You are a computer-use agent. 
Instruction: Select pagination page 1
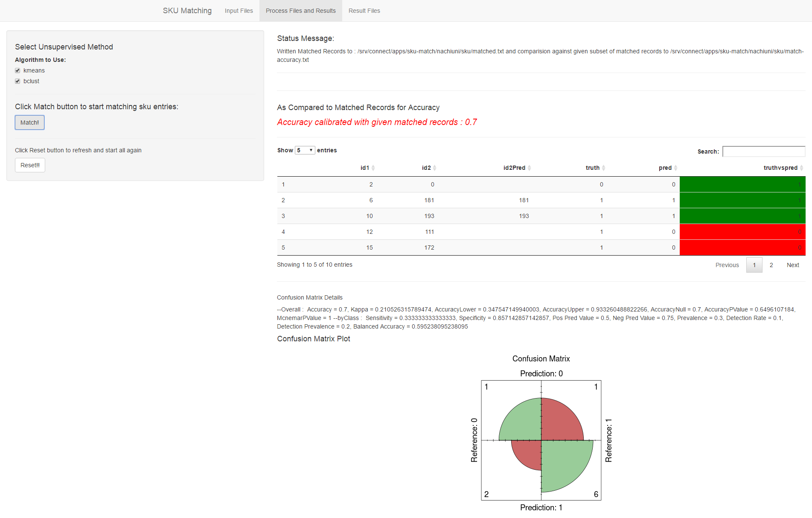coord(754,265)
